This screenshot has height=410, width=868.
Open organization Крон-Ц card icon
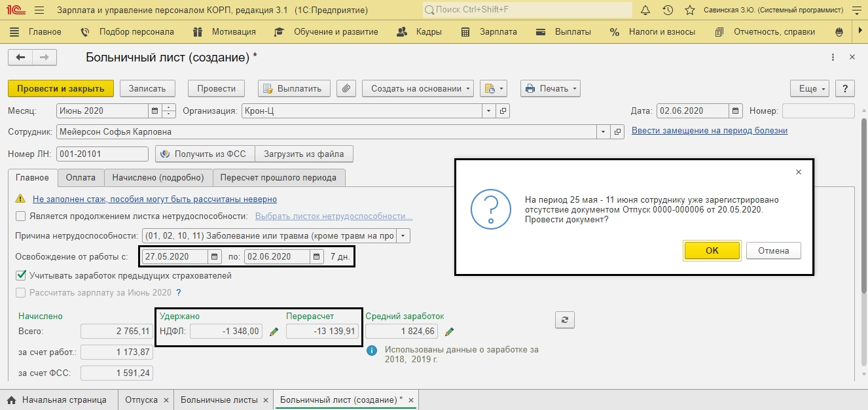(x=503, y=111)
